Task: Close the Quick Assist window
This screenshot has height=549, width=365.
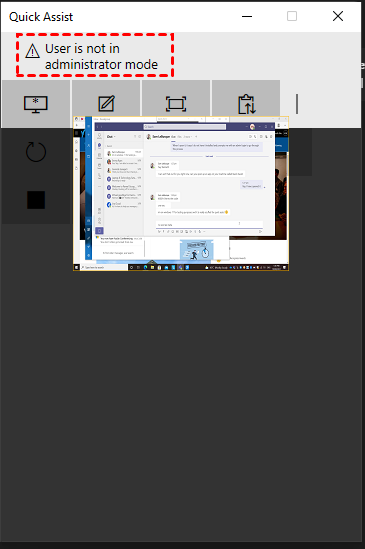Action: [x=338, y=16]
